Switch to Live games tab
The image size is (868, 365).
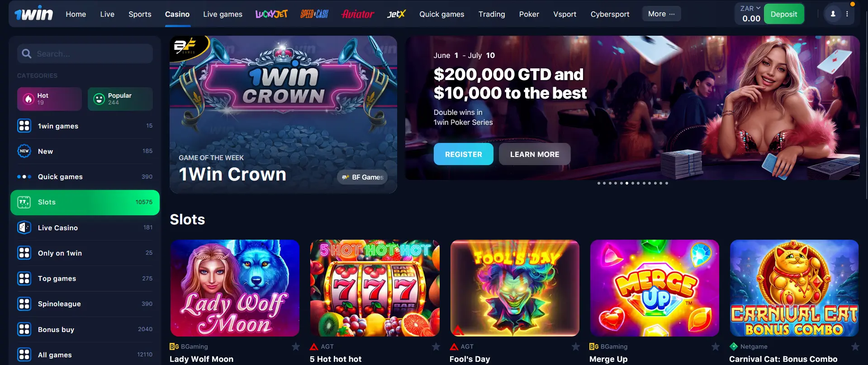tap(223, 14)
